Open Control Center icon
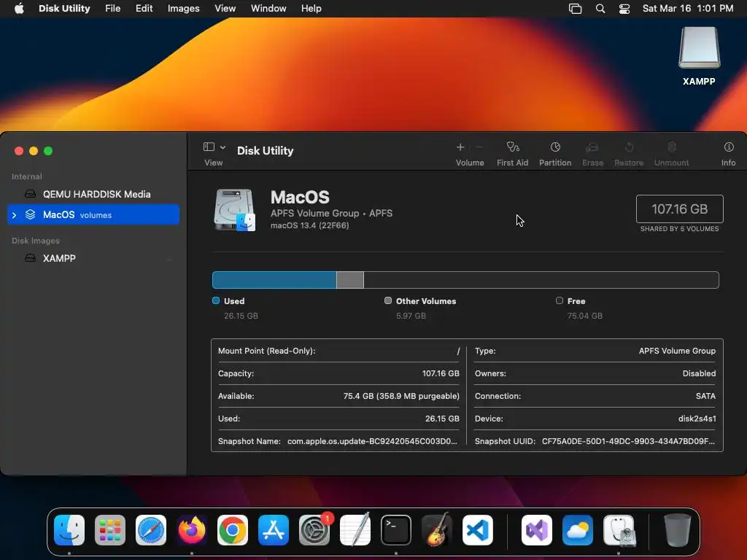Screen dimensions: 747x560 click(x=624, y=9)
